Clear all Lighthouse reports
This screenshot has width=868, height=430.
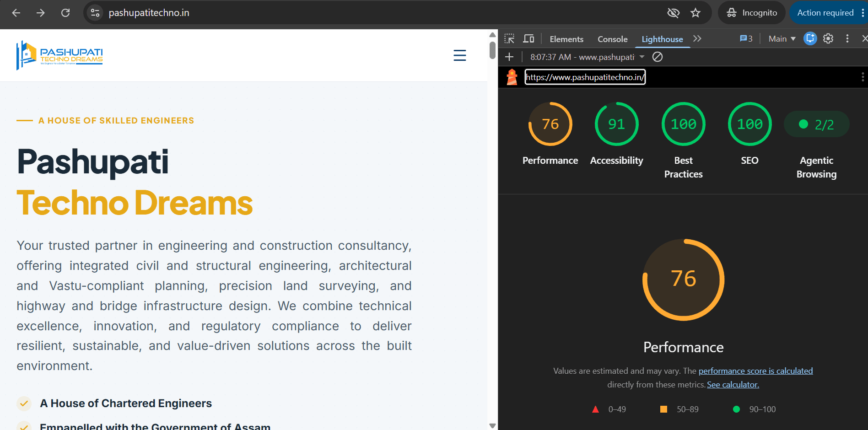pos(658,57)
